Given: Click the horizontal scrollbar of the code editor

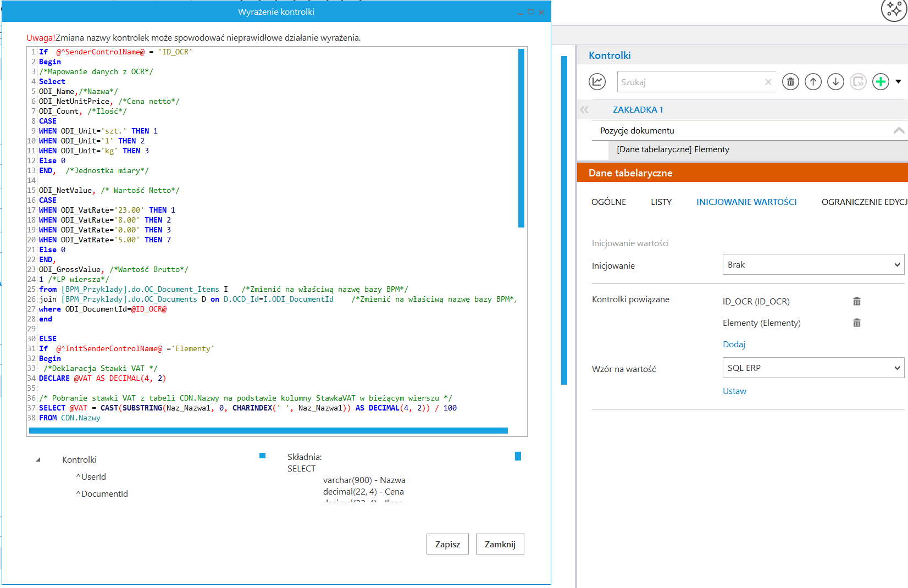Looking at the screenshot, I should (268, 431).
